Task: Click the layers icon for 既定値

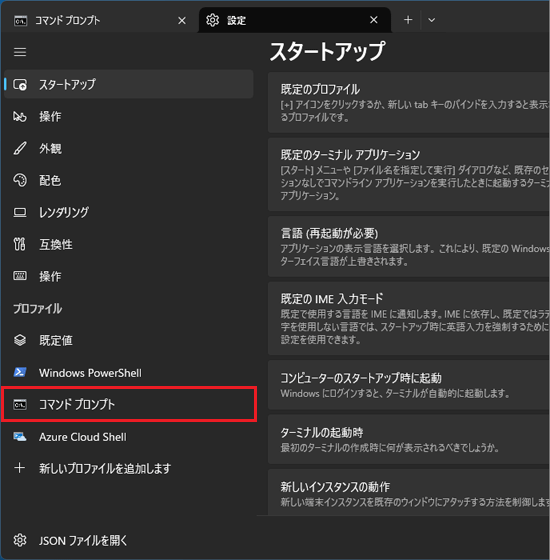Action: pyautogui.click(x=20, y=340)
